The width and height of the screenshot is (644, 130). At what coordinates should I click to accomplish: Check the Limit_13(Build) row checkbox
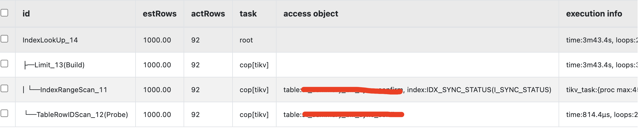(4, 64)
